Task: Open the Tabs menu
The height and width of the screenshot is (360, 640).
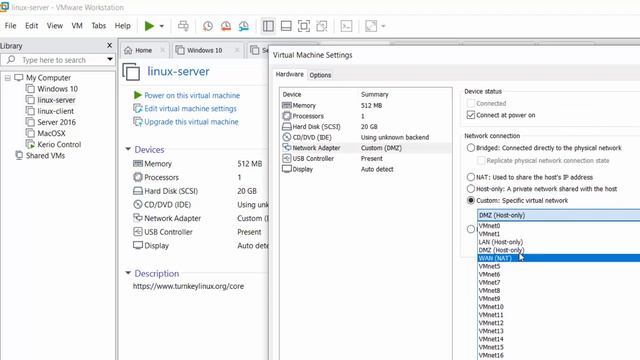Action: coord(99,26)
